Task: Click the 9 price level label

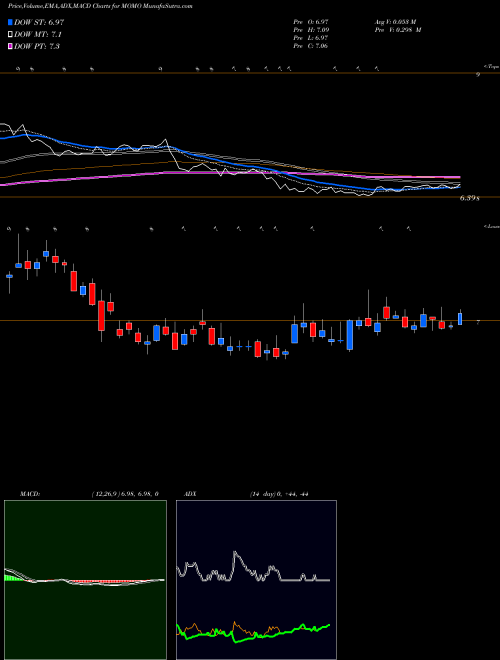Action: click(478, 75)
